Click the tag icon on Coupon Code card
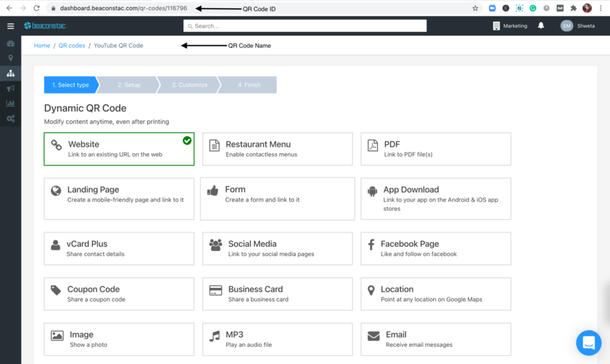 click(x=56, y=290)
